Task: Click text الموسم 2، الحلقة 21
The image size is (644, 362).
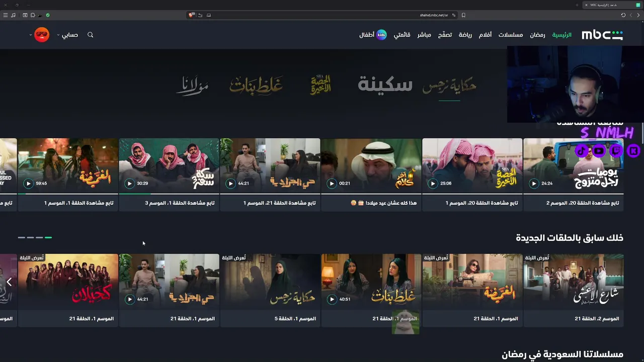Action: pyautogui.click(x=597, y=319)
